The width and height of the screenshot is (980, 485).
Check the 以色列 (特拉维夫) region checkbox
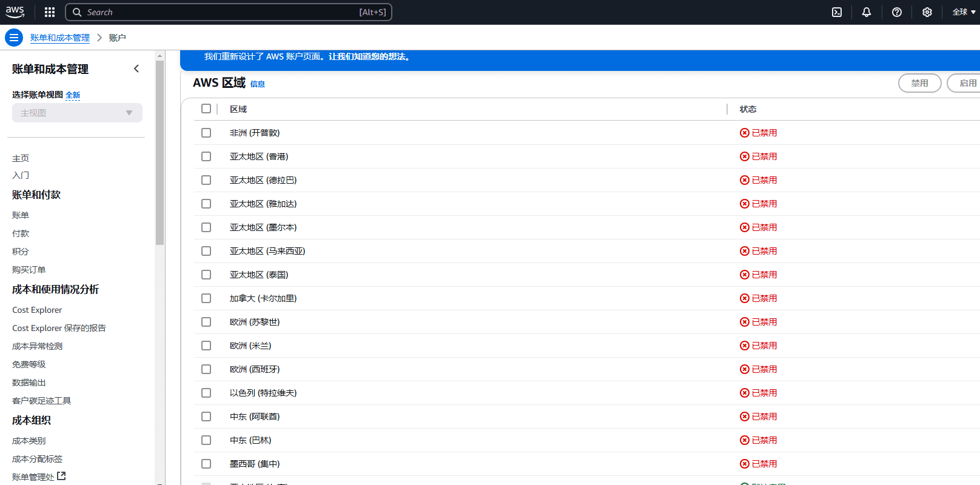point(206,393)
